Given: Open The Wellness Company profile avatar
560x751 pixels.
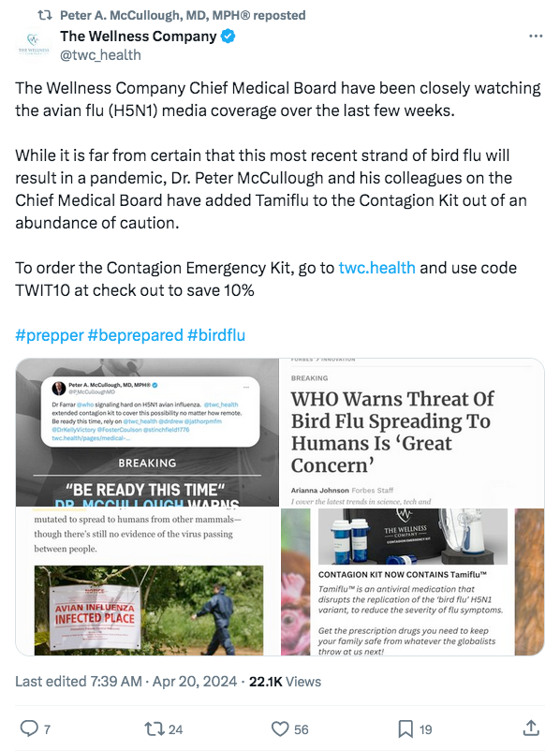Looking at the screenshot, I should click(x=33, y=45).
